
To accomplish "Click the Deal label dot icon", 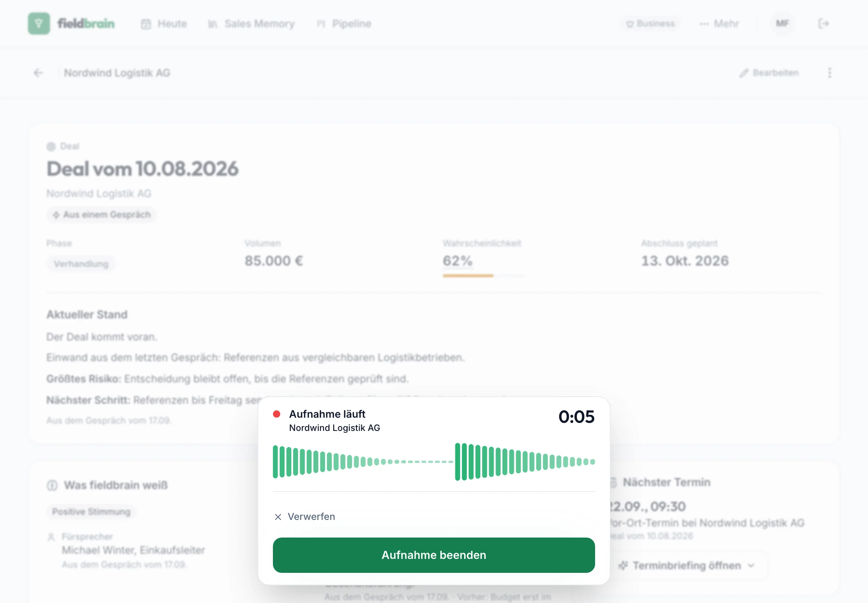I will pyautogui.click(x=51, y=147).
